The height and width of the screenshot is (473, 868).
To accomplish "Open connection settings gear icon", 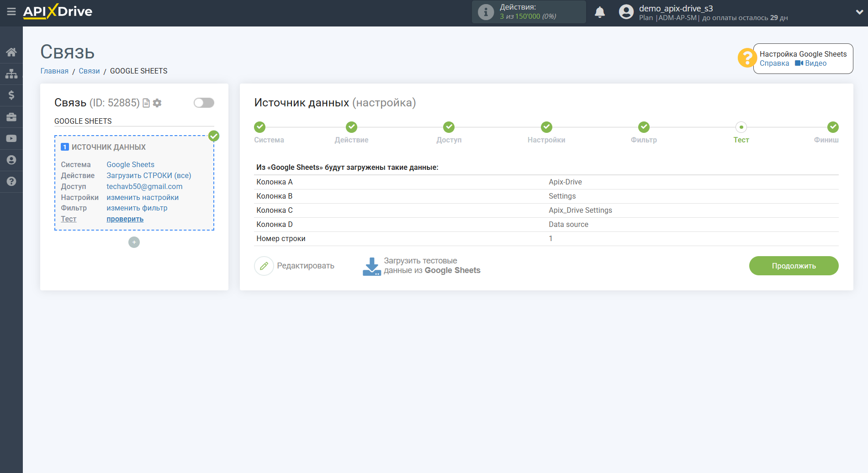I will point(157,103).
